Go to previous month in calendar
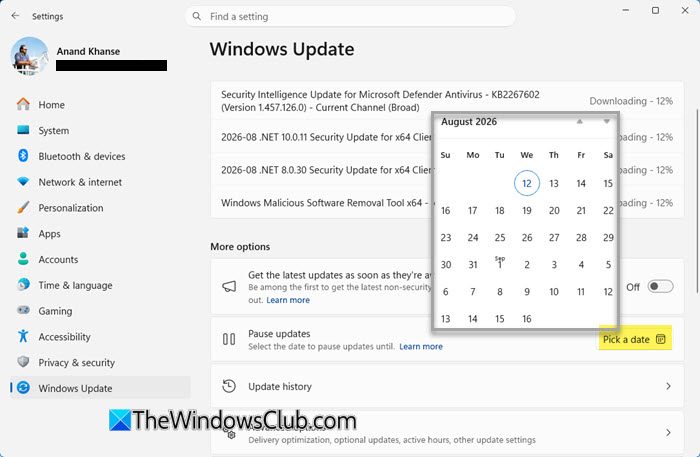This screenshot has height=457, width=700. tap(579, 121)
